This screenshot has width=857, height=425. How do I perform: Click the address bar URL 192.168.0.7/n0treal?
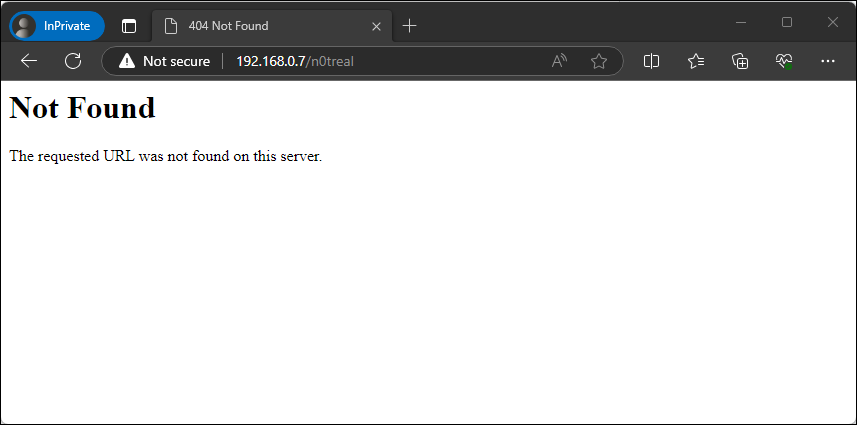click(294, 61)
